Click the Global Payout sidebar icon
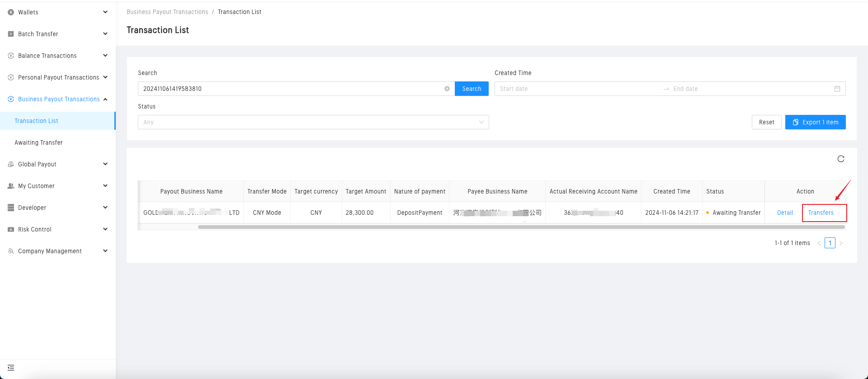Image resolution: width=868 pixels, height=379 pixels. click(11, 164)
